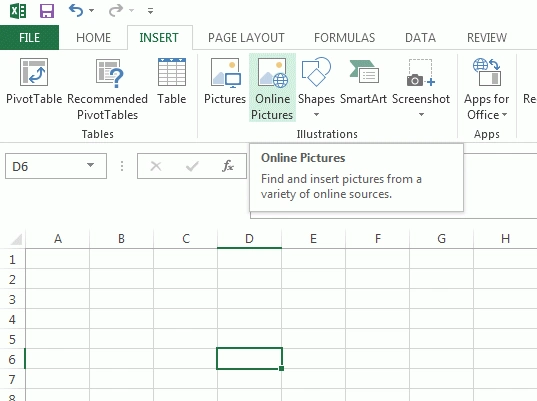Open Recommended PivotTables
The image size is (537, 401).
(x=108, y=89)
